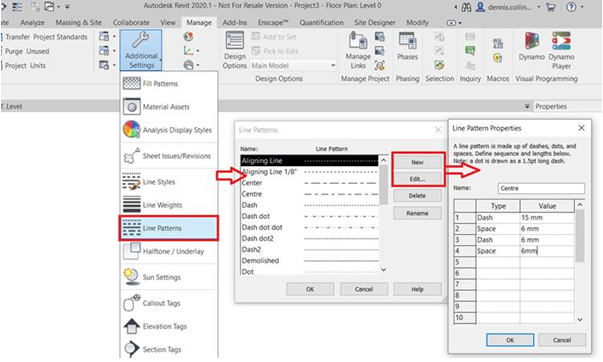Click Help in Line Patterns dialog
Screen dimensions: 603x362
coord(417,289)
